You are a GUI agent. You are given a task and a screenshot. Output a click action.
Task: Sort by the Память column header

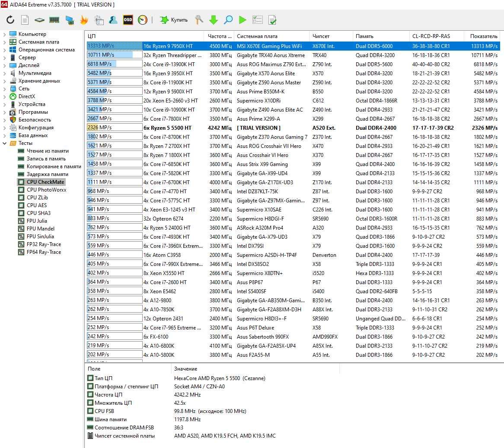381,36
